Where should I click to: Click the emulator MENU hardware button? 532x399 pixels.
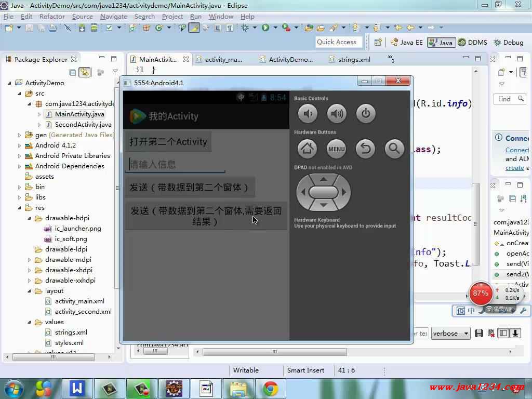337,149
